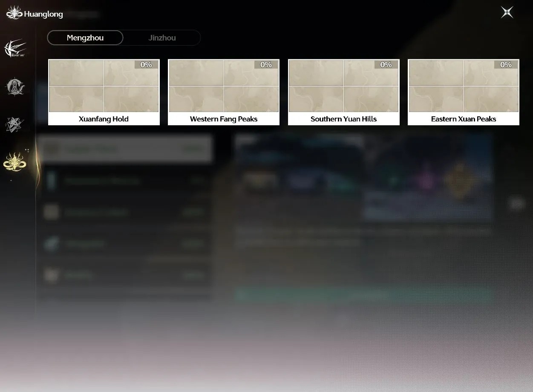Click the 0% progress badge on Southern Yuan Hills
The height and width of the screenshot is (392, 533).
coord(386,65)
